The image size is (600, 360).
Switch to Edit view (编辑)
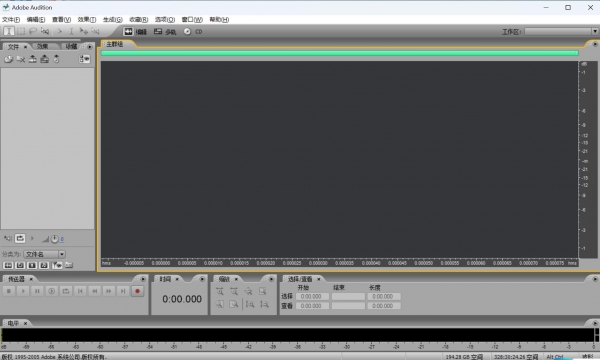click(135, 32)
